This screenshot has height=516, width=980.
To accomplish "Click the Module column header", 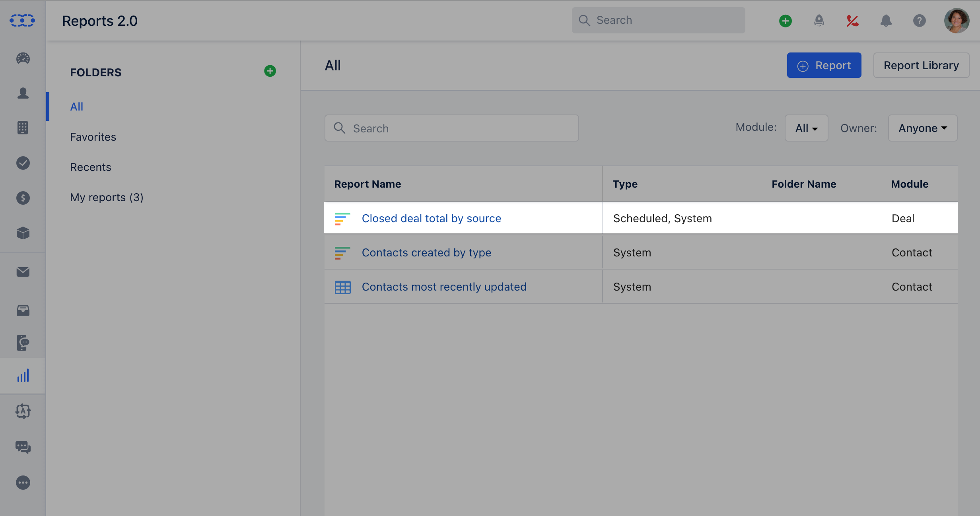I will [910, 184].
